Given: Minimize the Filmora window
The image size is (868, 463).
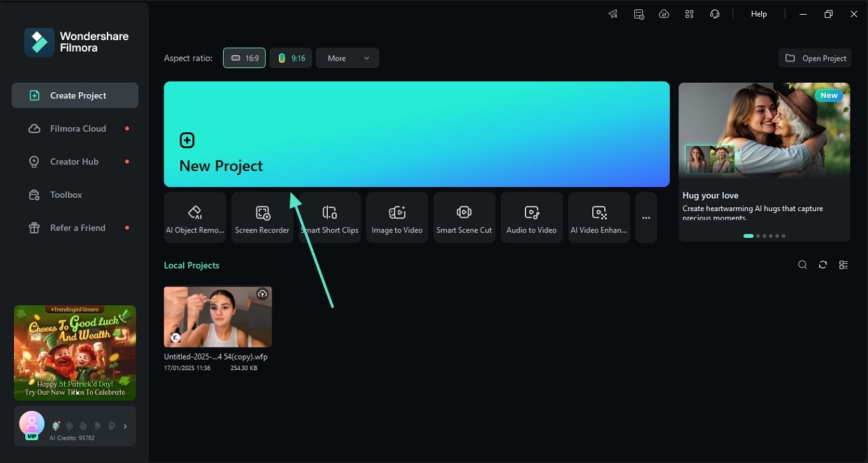Looking at the screenshot, I should coord(803,14).
